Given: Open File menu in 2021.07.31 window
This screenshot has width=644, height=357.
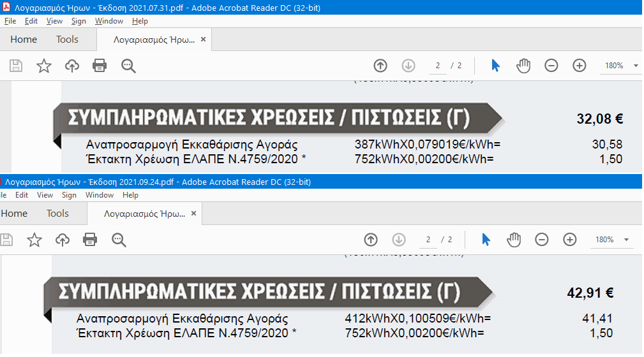Looking at the screenshot, I should pyautogui.click(x=10, y=21).
